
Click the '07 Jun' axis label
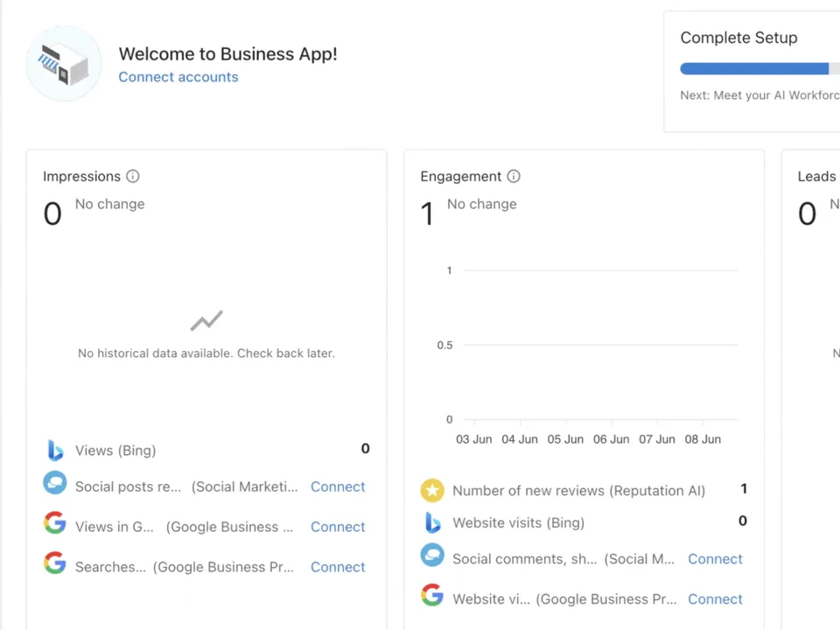tap(657, 439)
